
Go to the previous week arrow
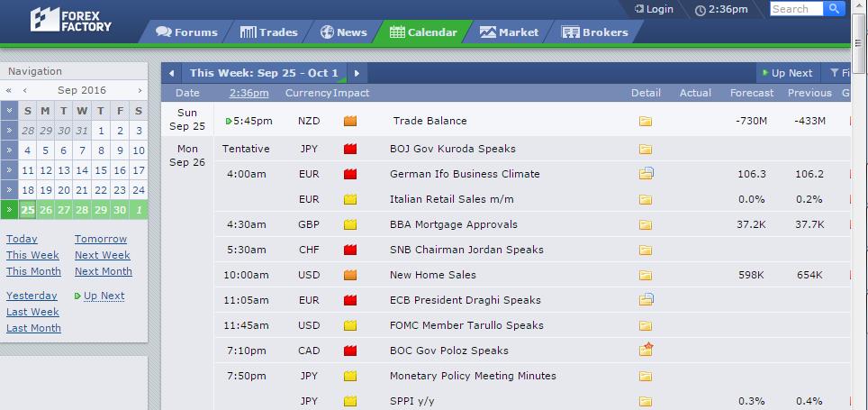(x=172, y=73)
